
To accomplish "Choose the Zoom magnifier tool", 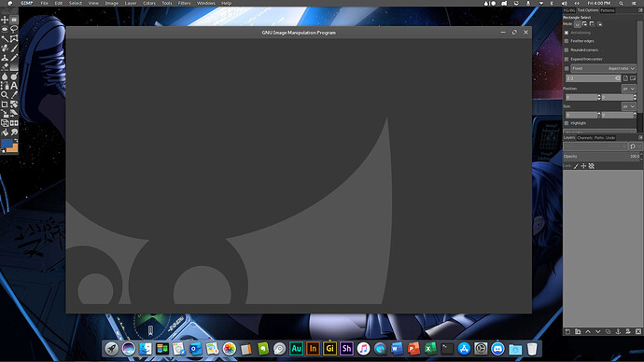I will point(5,95).
